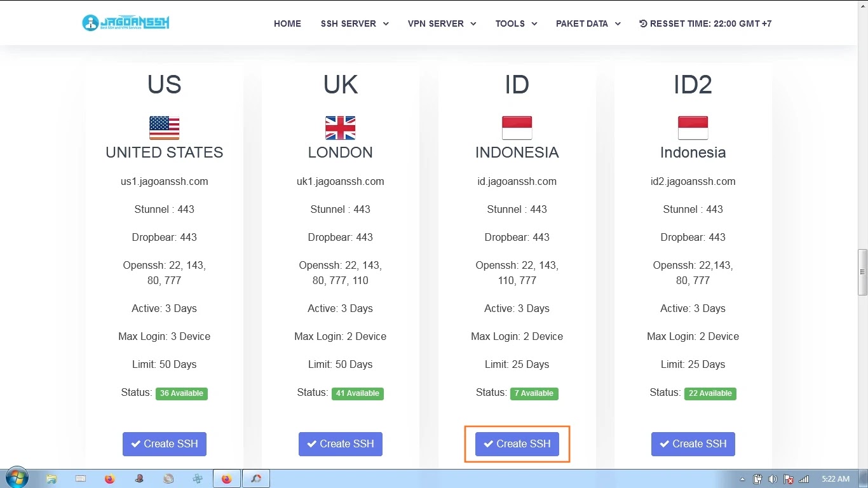Open the JagoanSSH logo homepage link
This screenshot has width=868, height=488.
click(x=126, y=23)
